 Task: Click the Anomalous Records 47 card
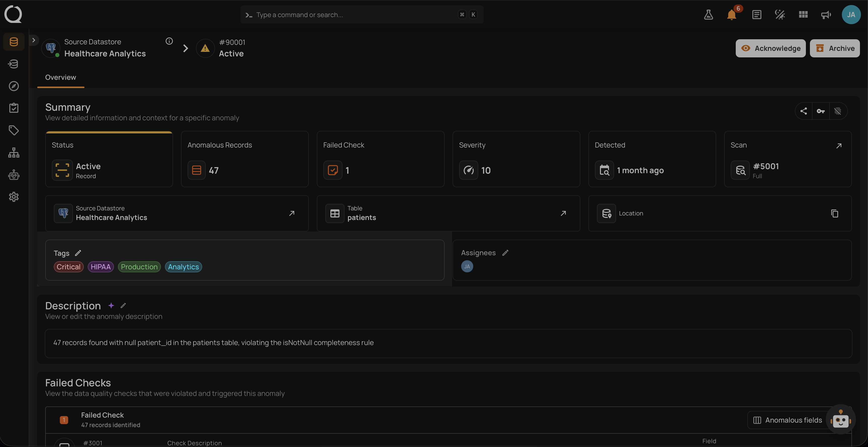[245, 159]
